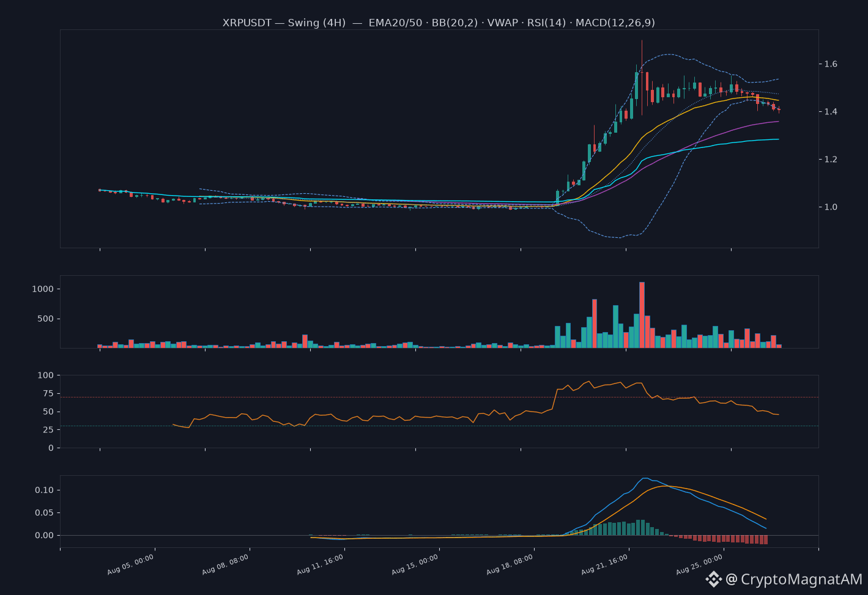
Task: Click the RSI 75 axis label
Action: click(x=48, y=394)
